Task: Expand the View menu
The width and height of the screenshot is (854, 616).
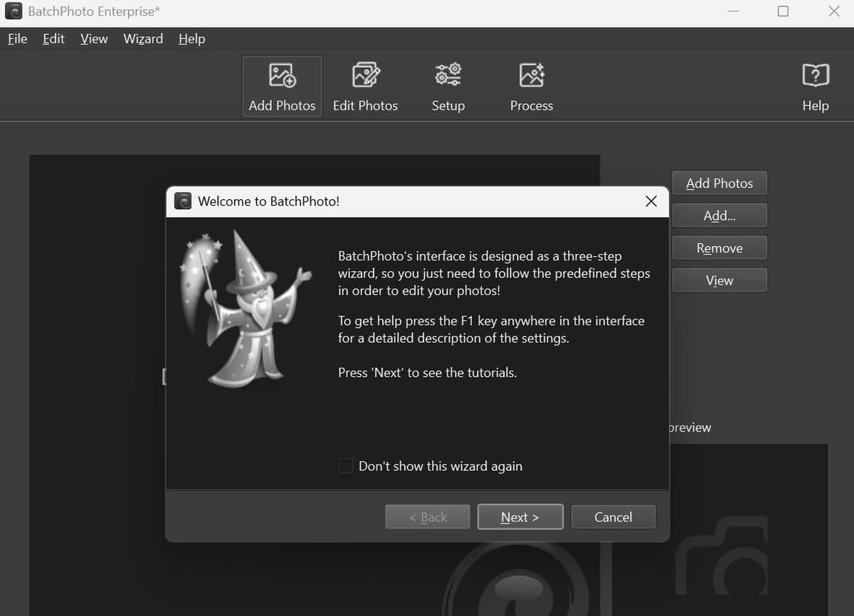Action: pyautogui.click(x=94, y=39)
